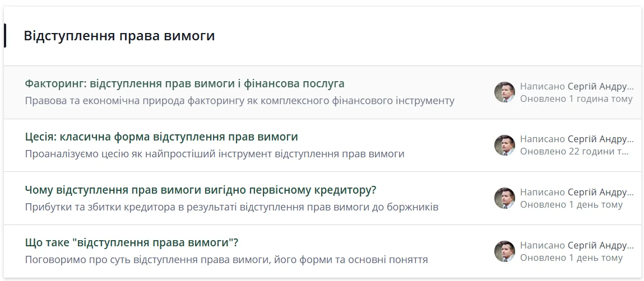Click the author avatar on the Факторинг article row
The width and height of the screenshot is (644, 281).
[504, 92]
